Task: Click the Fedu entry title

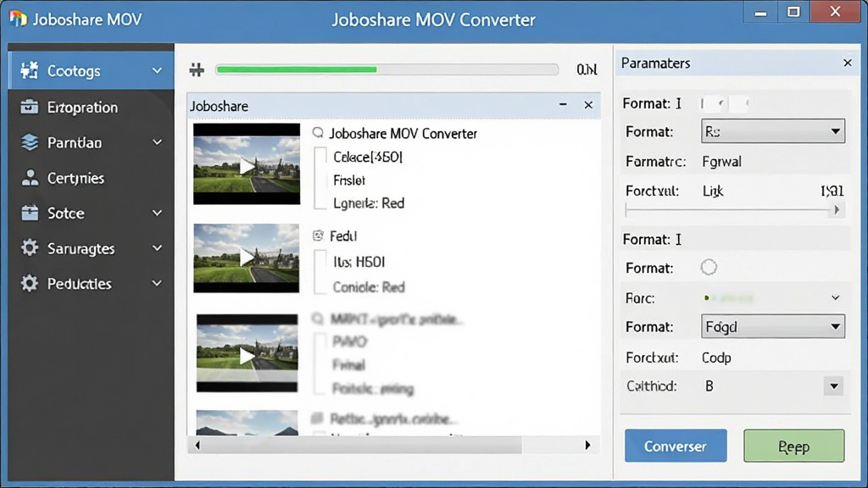Action: 343,236
